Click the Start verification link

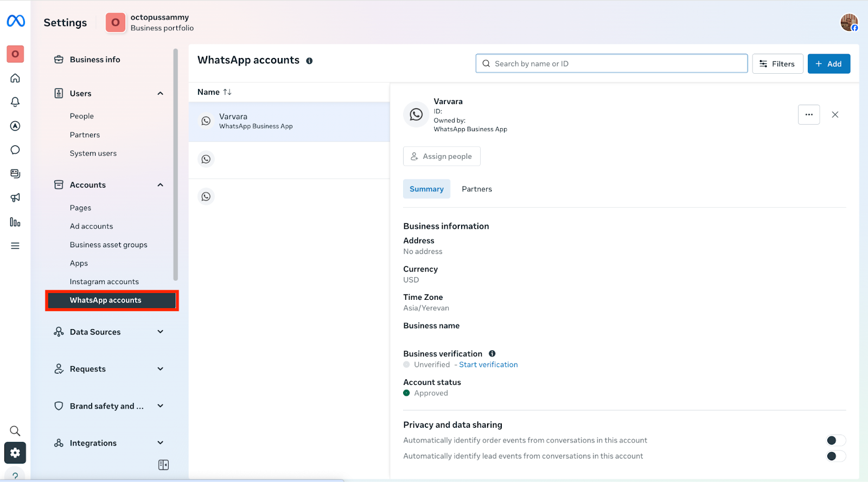point(488,365)
